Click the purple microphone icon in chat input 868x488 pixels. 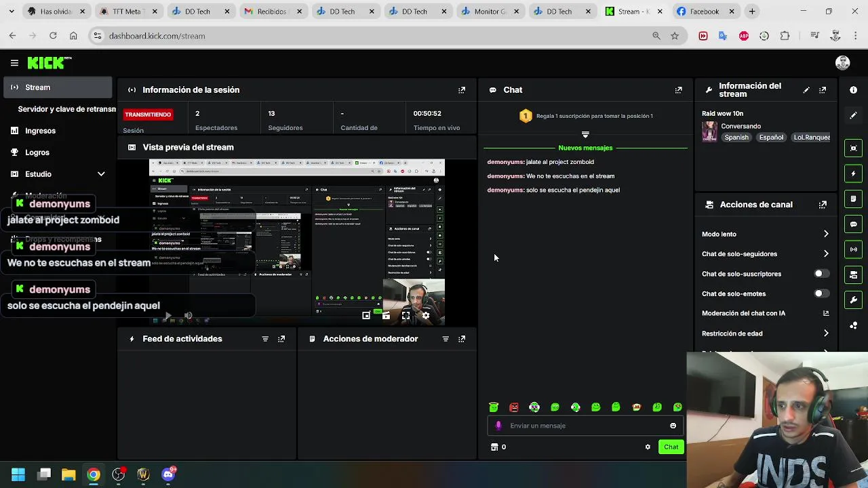tap(498, 426)
